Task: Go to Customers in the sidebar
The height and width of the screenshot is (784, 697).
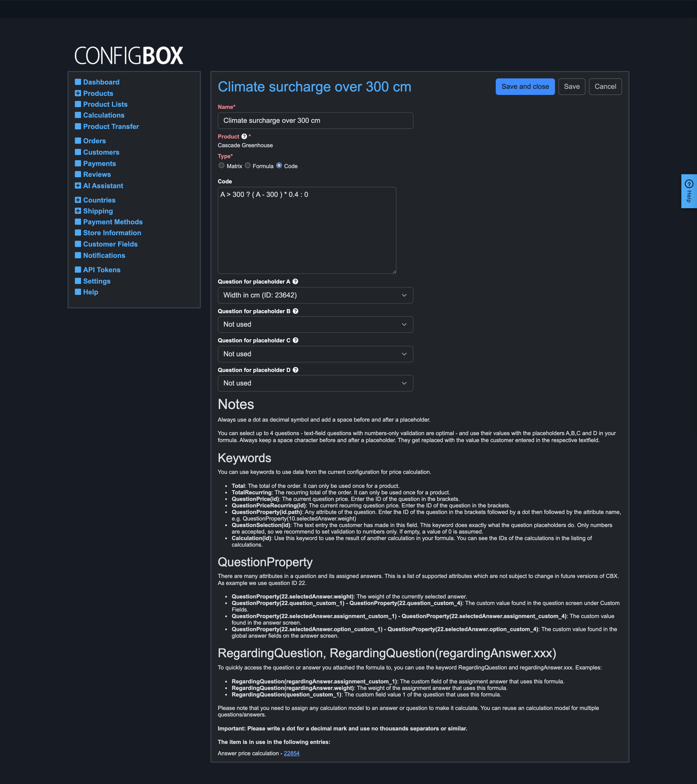Action: (x=101, y=152)
